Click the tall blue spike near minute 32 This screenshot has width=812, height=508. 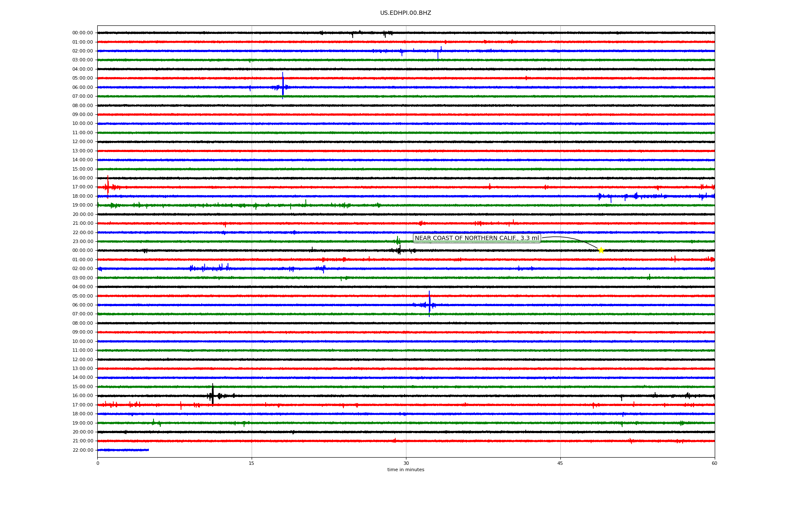coord(429,304)
